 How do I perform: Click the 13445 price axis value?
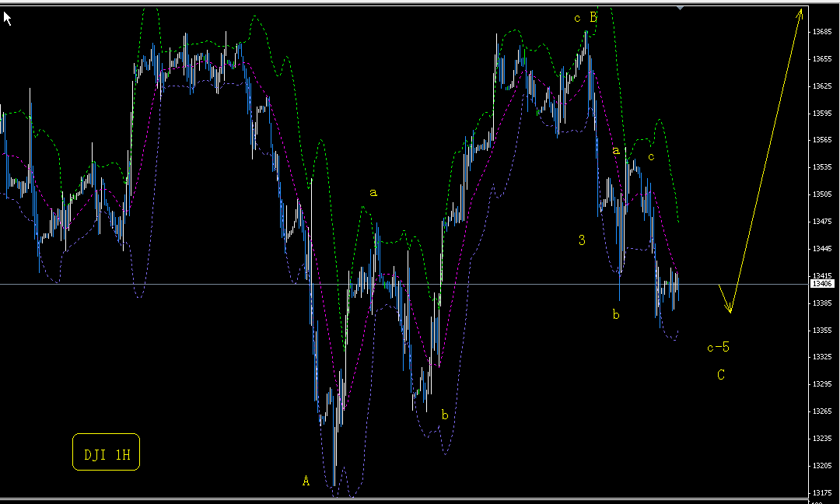pos(822,249)
